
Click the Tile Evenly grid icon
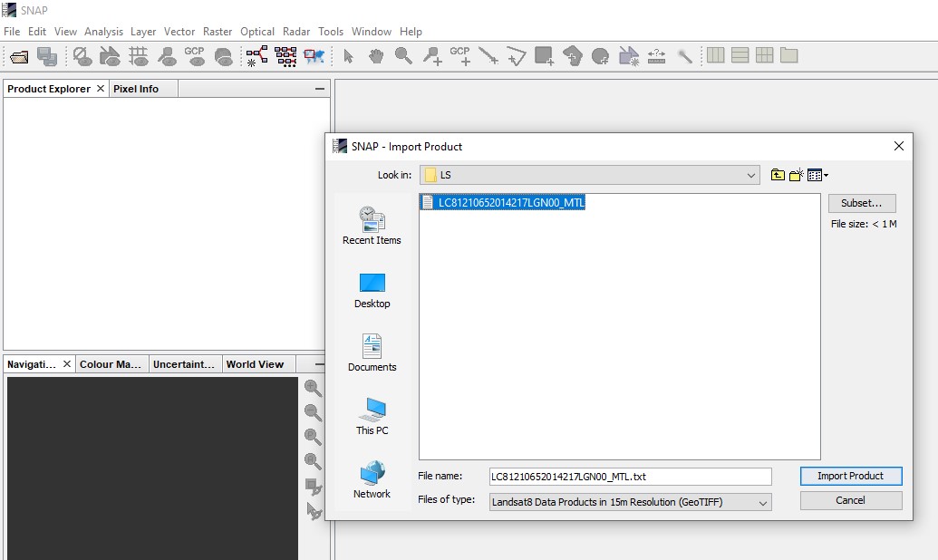[x=765, y=55]
